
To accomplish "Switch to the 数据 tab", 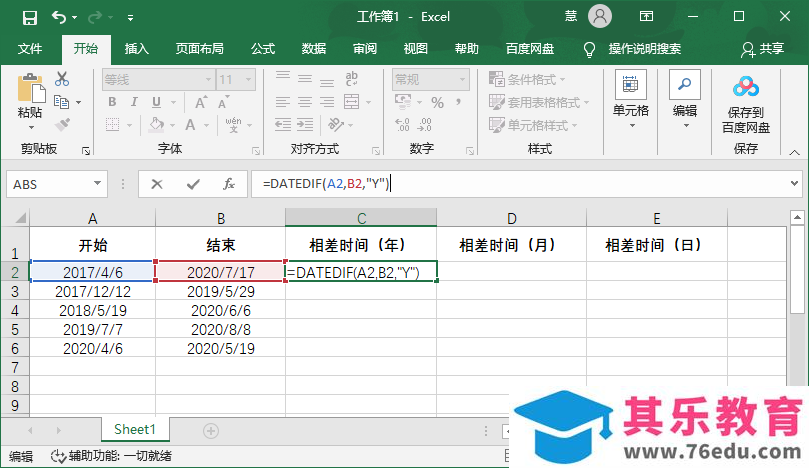I will [314, 49].
